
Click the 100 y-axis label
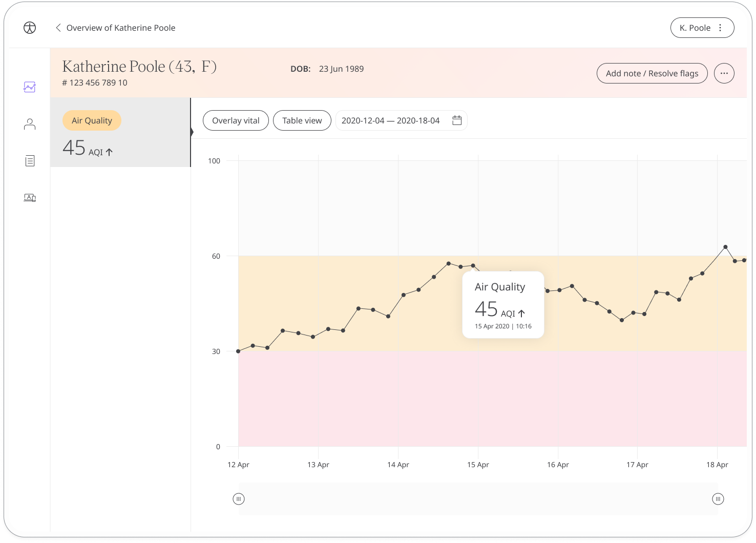[214, 161]
